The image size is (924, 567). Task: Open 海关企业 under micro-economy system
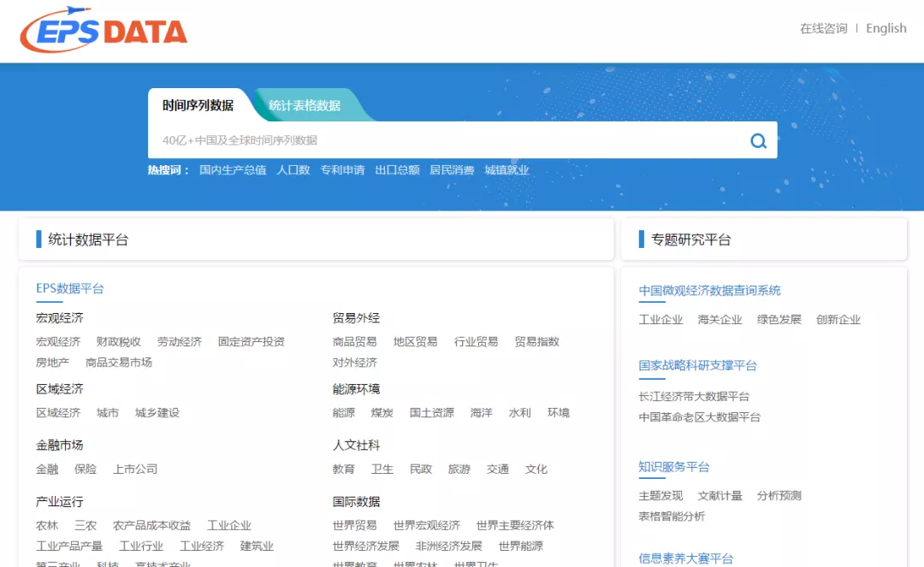(x=720, y=320)
